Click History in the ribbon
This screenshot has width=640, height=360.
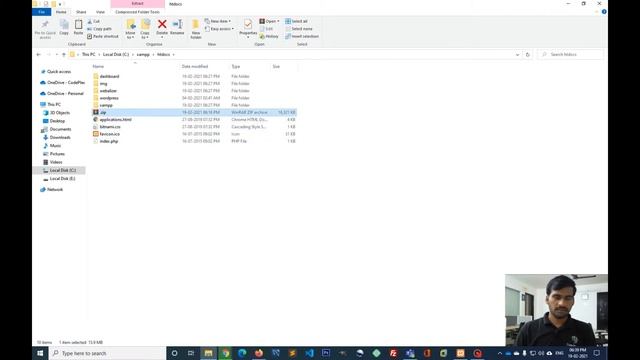tap(269, 36)
